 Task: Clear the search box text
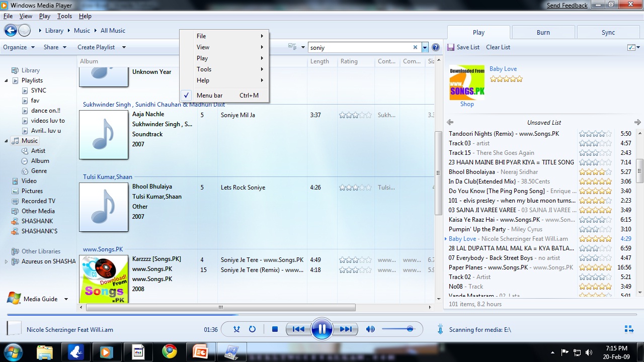tap(415, 47)
